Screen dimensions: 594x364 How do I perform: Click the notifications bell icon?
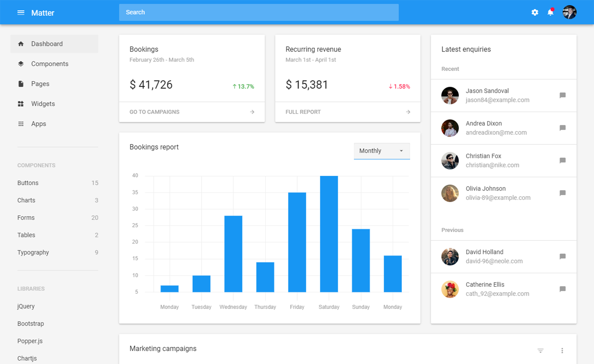[550, 12]
